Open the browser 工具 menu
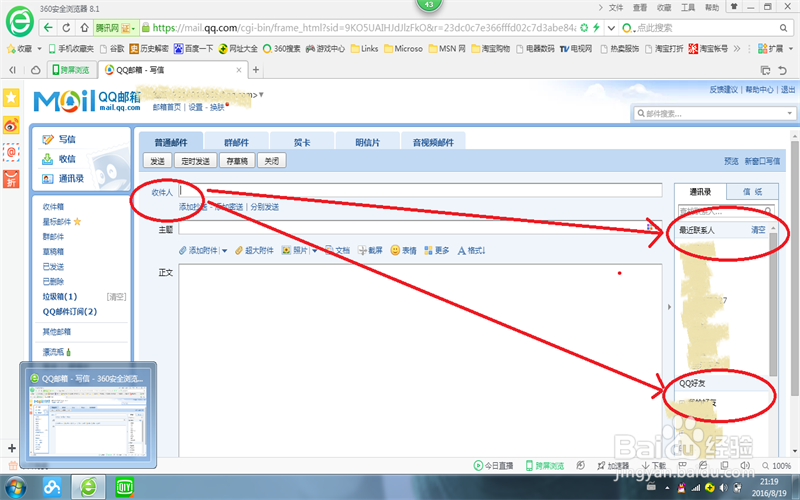The height and width of the screenshot is (500, 800). [x=688, y=8]
